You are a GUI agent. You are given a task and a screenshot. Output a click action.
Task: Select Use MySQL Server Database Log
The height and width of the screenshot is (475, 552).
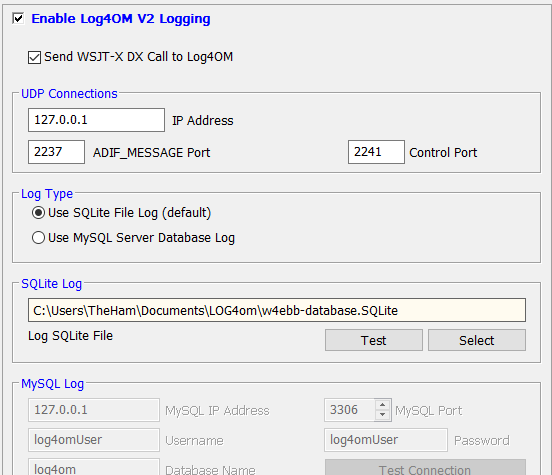coord(38,238)
